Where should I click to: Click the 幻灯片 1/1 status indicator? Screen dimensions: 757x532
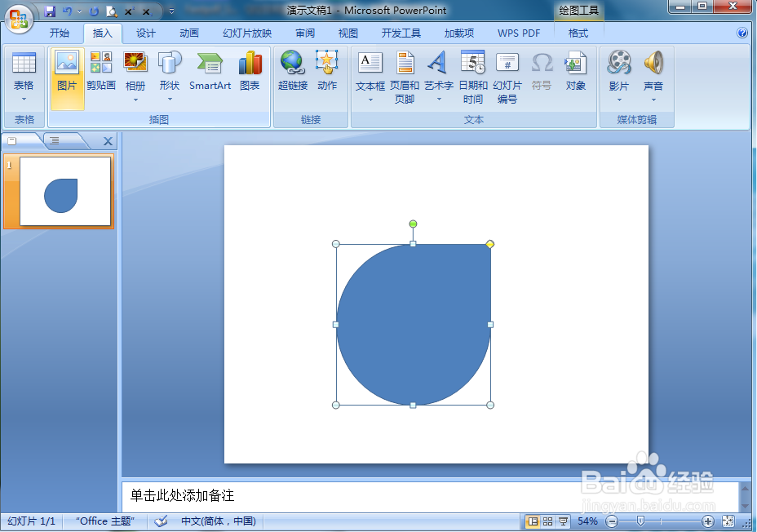pyautogui.click(x=31, y=521)
